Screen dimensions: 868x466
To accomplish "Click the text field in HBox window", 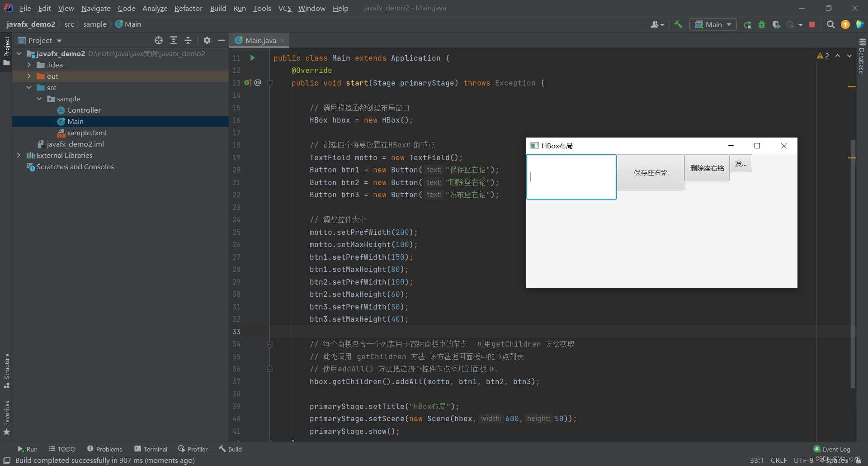I will pyautogui.click(x=571, y=177).
